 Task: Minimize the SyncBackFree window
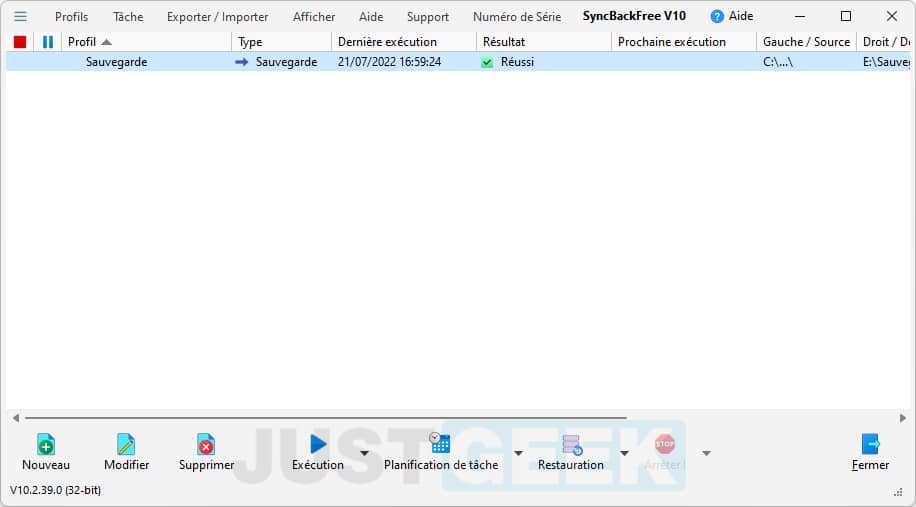pyautogui.click(x=800, y=16)
